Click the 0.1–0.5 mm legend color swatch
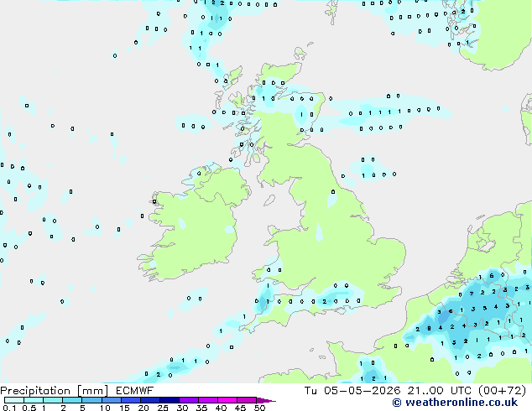The width and height of the screenshot is (532, 411). [x=14, y=400]
